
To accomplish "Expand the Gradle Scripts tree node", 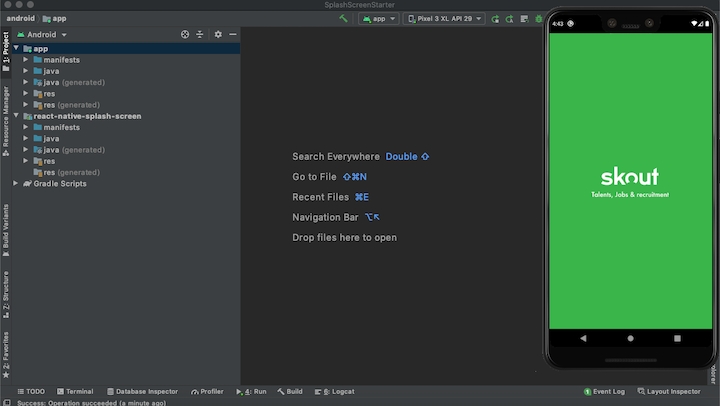I will (16, 184).
